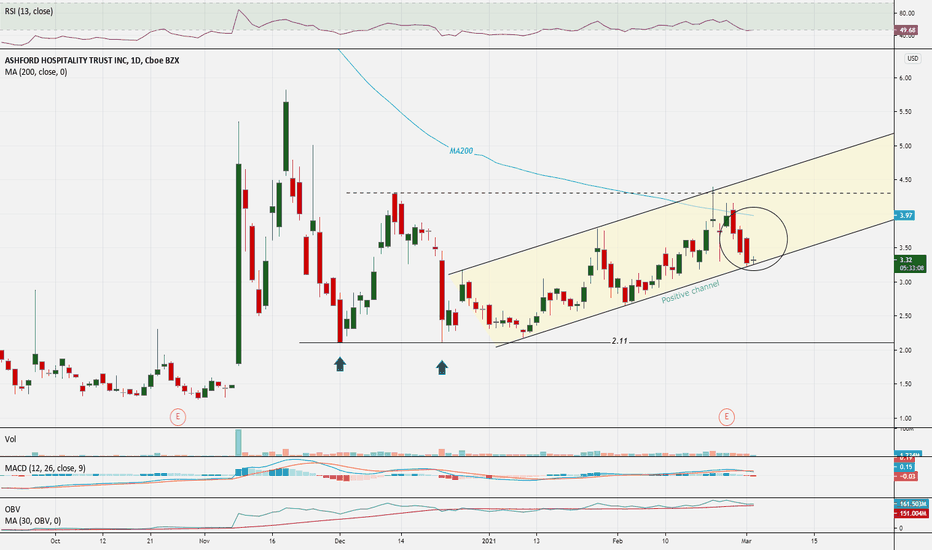Viewport: 932px width, 550px height.
Task: Click the 161.503M OBV value tag
Action: coord(913,504)
